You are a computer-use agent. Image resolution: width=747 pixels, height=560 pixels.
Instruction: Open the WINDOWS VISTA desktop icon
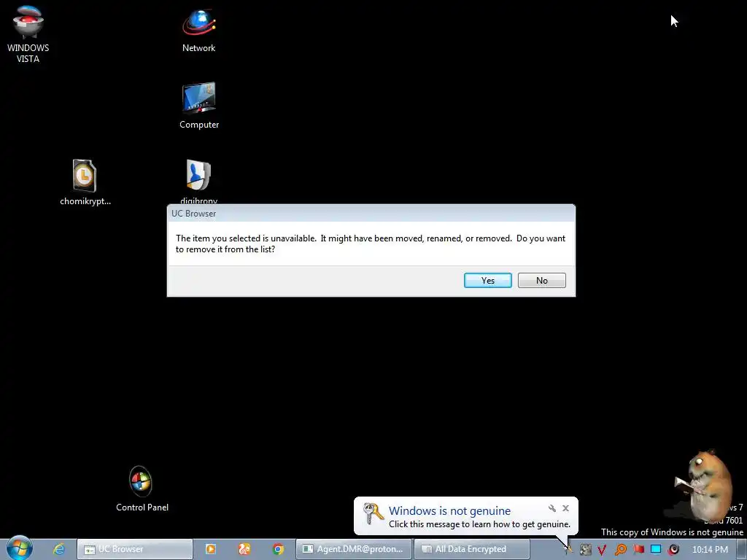pos(28,34)
